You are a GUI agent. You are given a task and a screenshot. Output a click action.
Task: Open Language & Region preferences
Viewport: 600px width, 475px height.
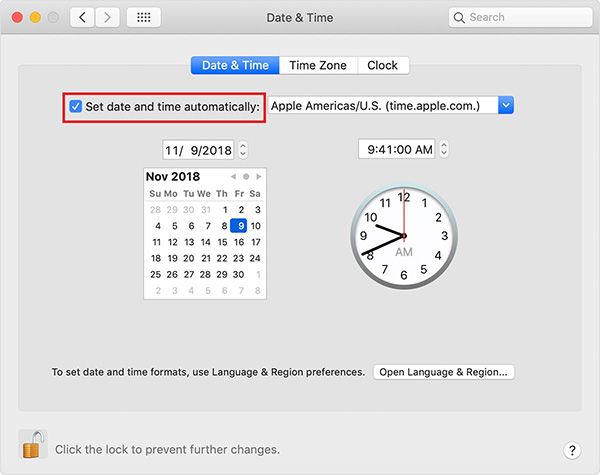[x=443, y=372]
